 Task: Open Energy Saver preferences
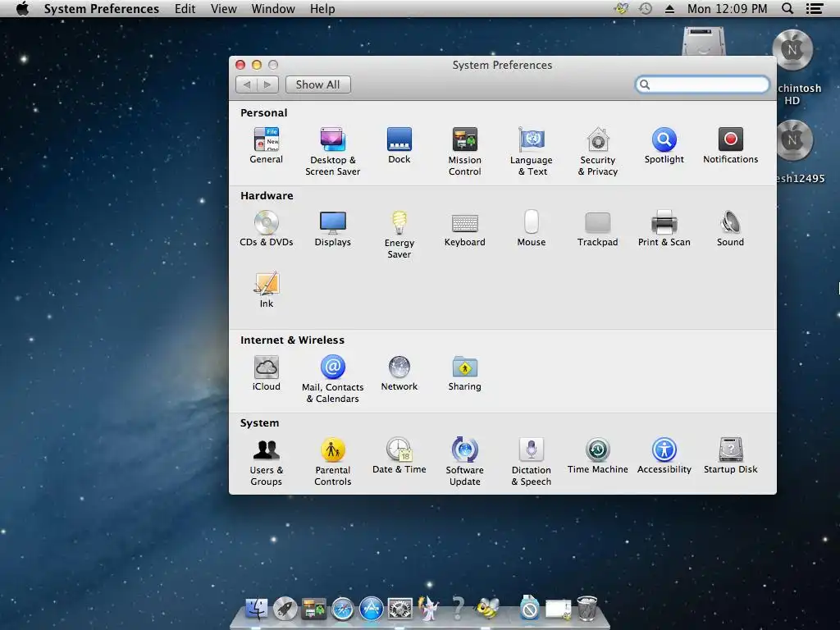click(x=399, y=234)
